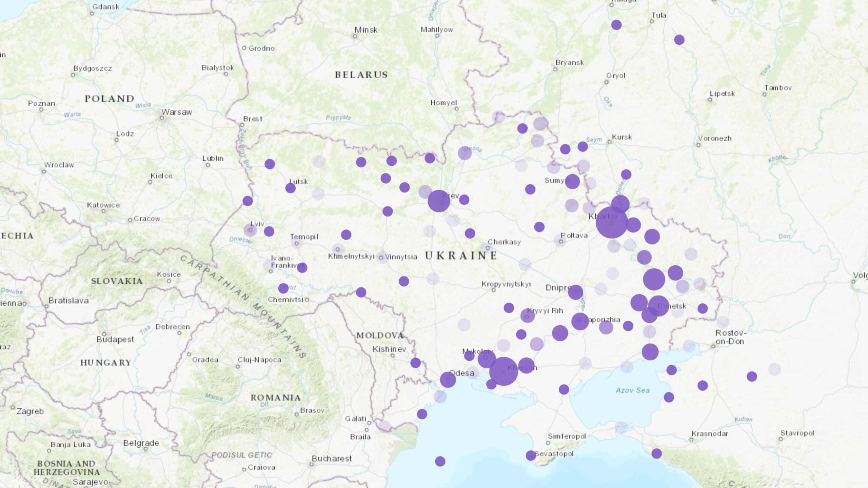Viewport: 868px width, 488px height.
Task: Click the light purple circle over the Desna label
Action: [465, 153]
